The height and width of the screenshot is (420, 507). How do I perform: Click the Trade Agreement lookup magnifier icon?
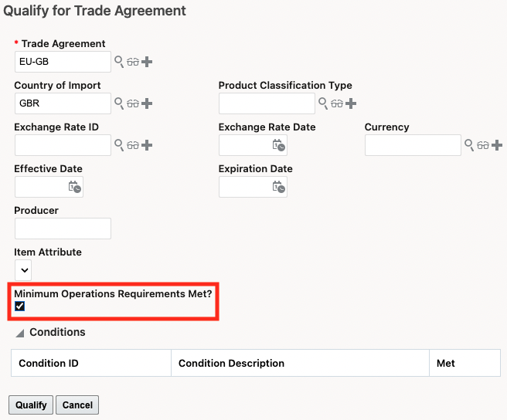[x=119, y=62]
